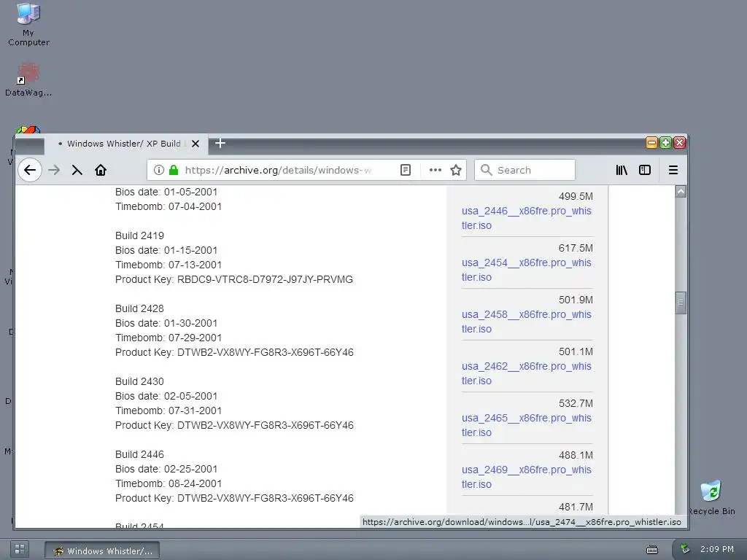
Task: Focus the Search box in toolbar
Action: (x=525, y=170)
